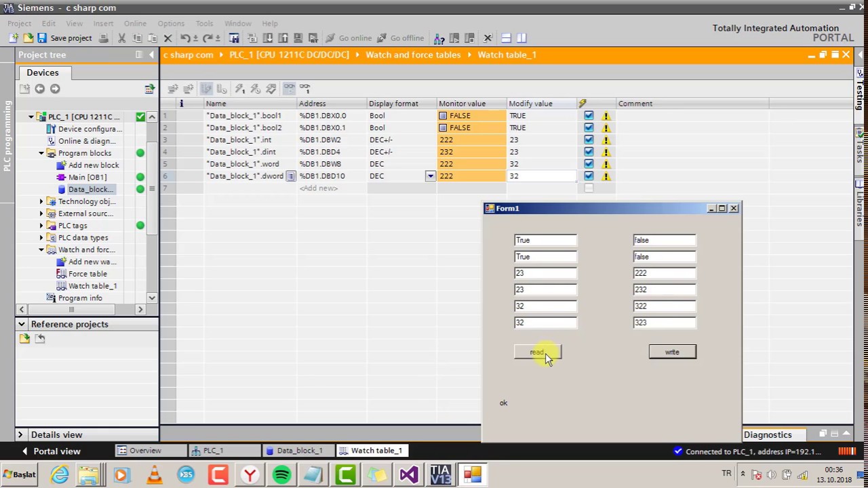
Task: Open Watch table_1 in project tree
Action: (x=87, y=286)
